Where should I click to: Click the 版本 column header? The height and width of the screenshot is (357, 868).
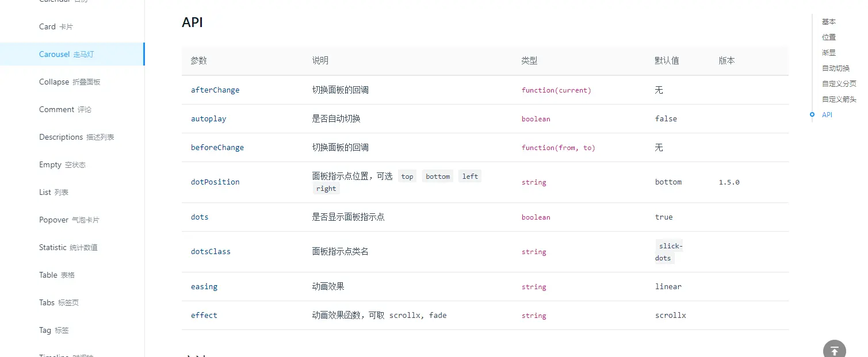tap(727, 60)
